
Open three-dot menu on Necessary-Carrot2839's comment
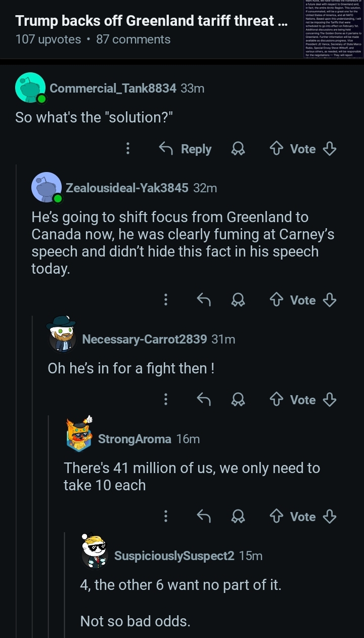click(x=165, y=400)
